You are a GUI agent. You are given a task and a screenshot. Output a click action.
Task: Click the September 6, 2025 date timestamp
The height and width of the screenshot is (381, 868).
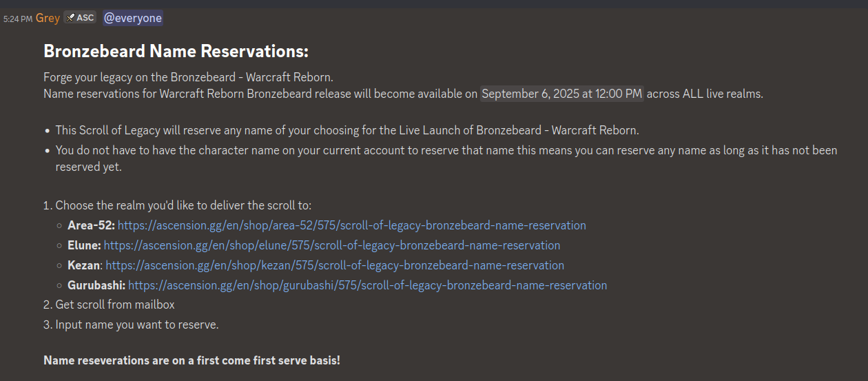coord(561,94)
